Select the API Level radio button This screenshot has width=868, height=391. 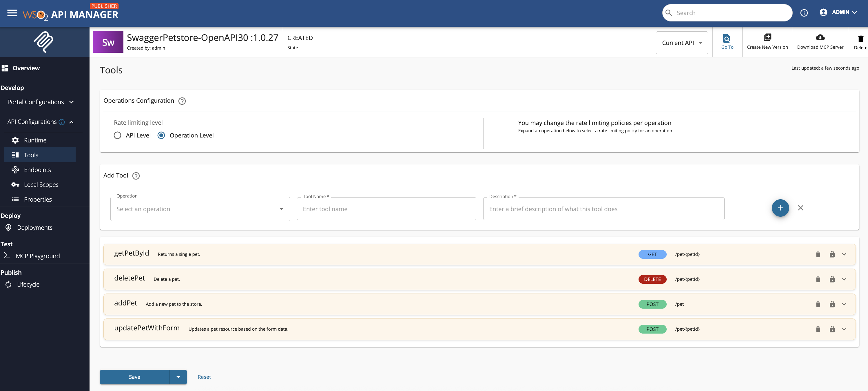(x=117, y=135)
